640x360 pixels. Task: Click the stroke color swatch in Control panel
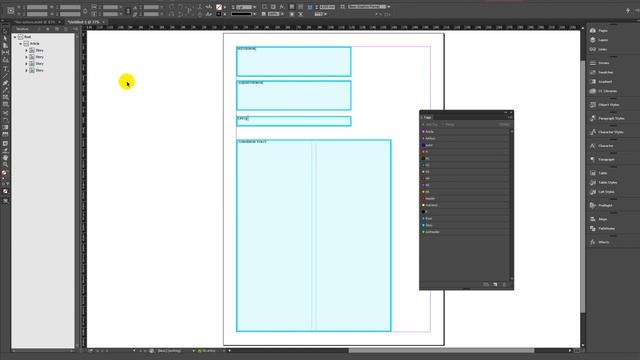219,14
